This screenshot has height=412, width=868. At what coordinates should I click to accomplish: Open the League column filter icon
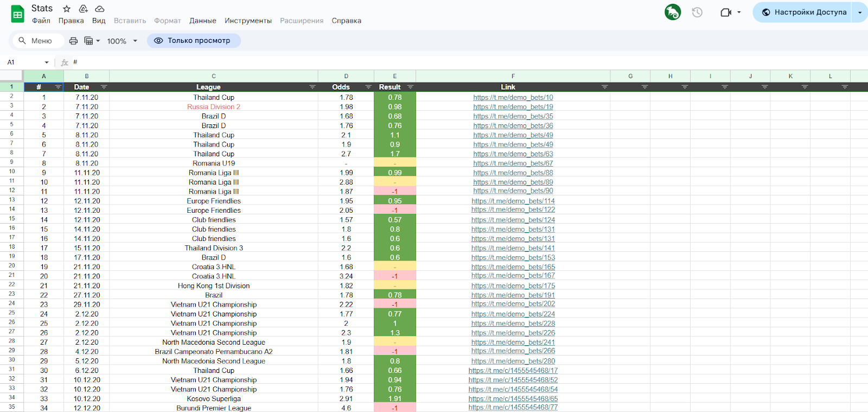pos(312,87)
